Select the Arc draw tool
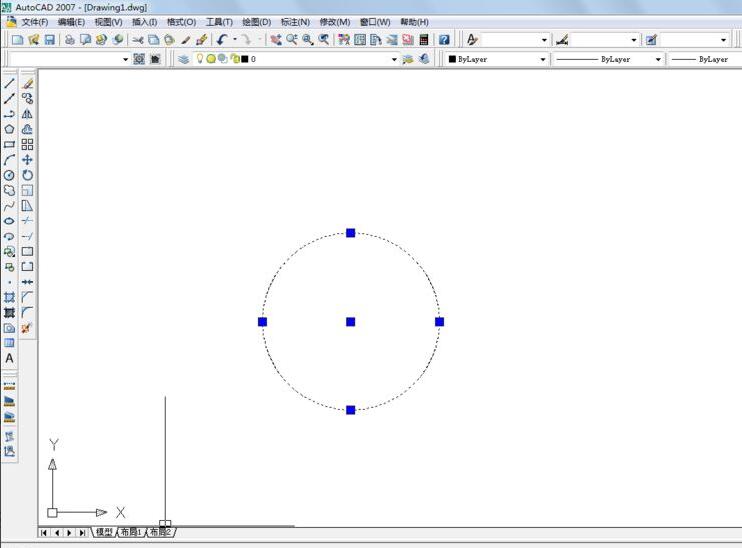 pyautogui.click(x=9, y=160)
